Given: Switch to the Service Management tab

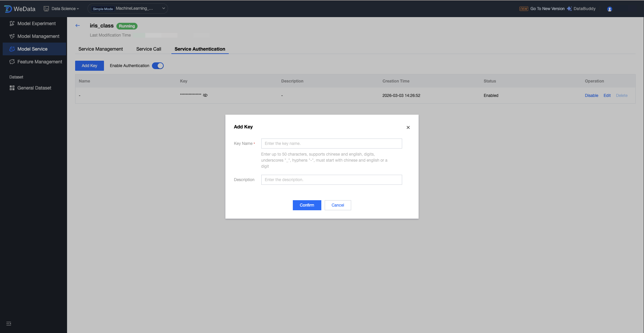Looking at the screenshot, I should 101,49.
